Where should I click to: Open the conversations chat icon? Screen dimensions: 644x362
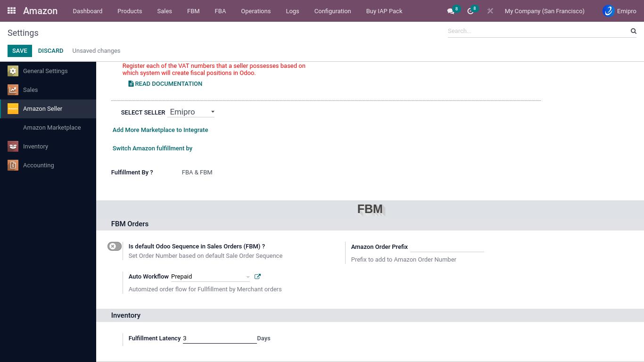(451, 11)
